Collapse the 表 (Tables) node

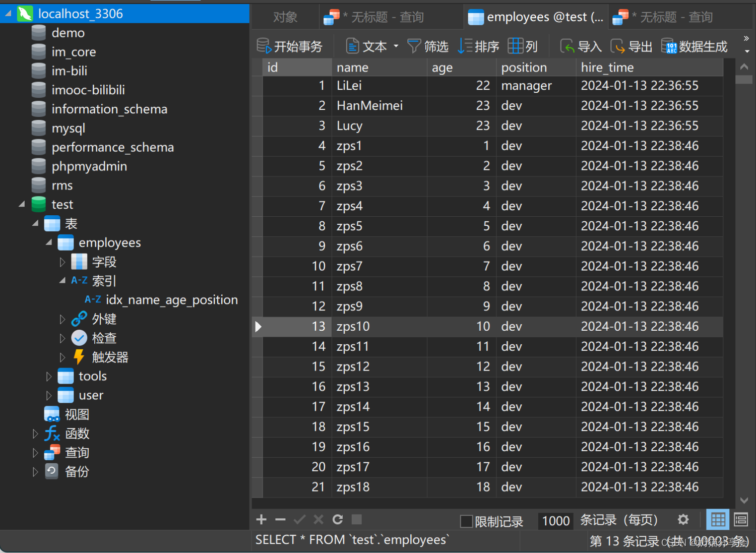pos(35,223)
